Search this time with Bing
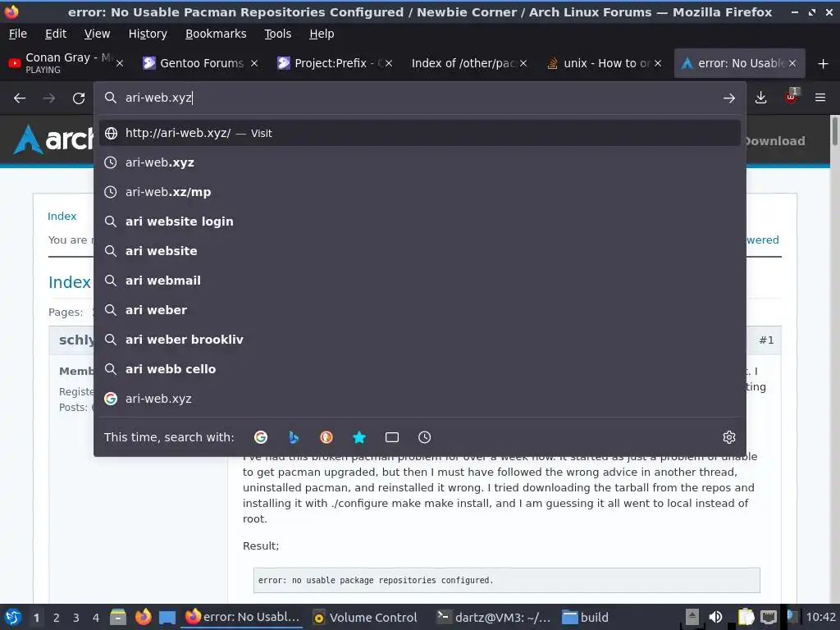Screen dimensions: 840x630 pyautogui.click(x=294, y=437)
